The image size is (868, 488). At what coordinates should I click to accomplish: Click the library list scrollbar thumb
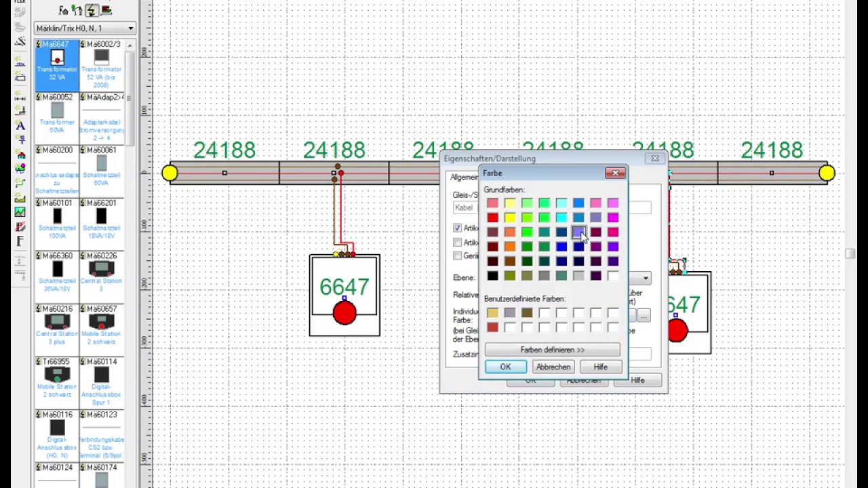pos(130,98)
